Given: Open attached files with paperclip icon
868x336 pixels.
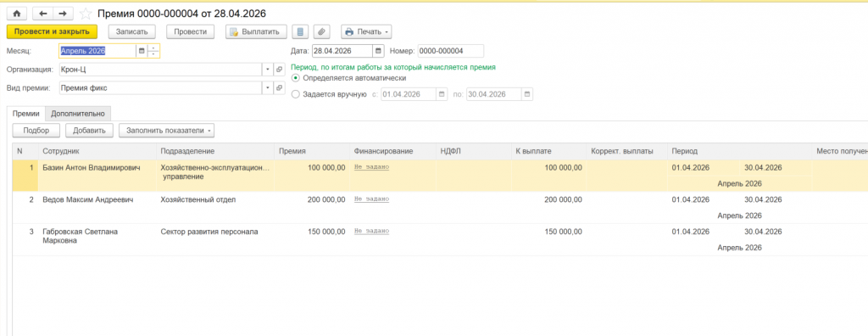Looking at the screenshot, I should pyautogui.click(x=321, y=31).
